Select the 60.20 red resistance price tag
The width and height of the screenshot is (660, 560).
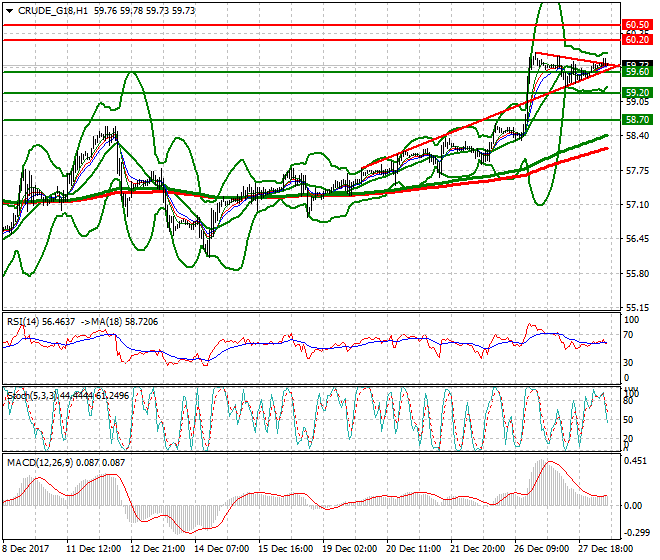click(x=636, y=40)
